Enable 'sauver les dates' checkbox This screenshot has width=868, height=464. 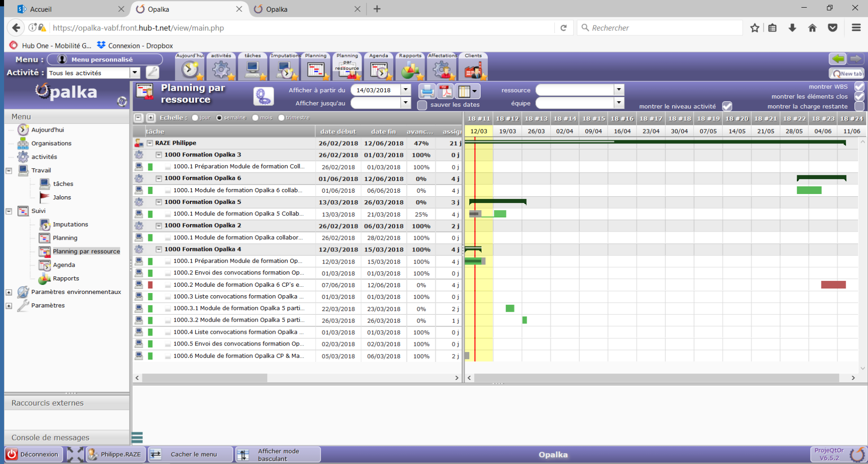pos(422,105)
